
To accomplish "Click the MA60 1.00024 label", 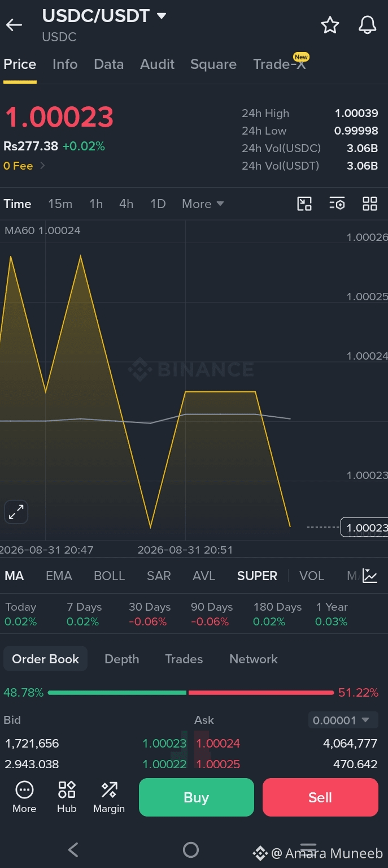I will point(42,231).
